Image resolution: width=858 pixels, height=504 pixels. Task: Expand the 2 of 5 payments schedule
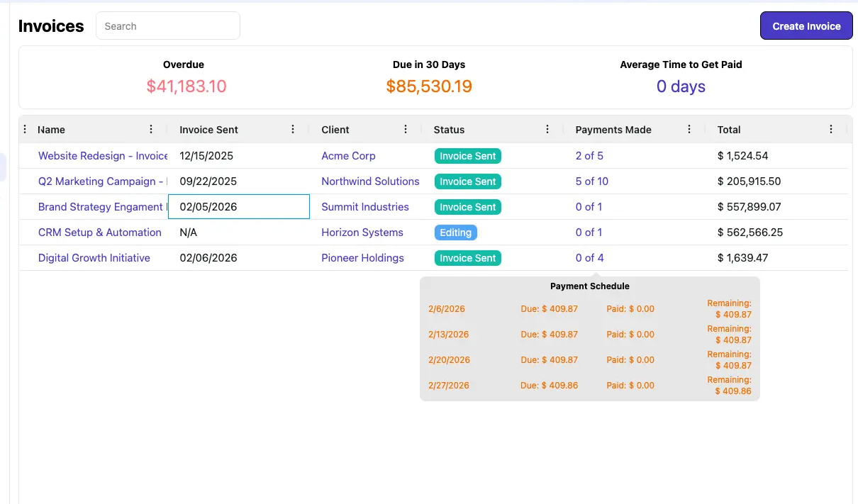(x=589, y=156)
